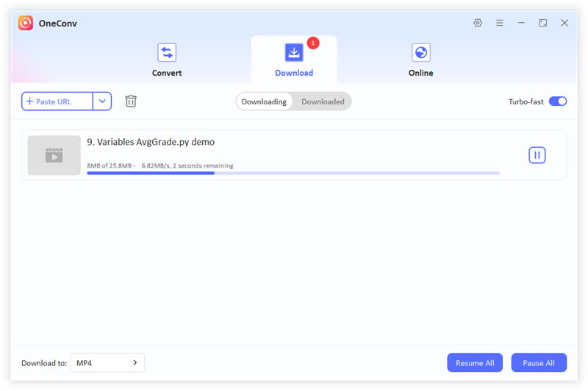The image size is (588, 391).
Task: Toggle the Turbo-fast switch
Action: (x=558, y=101)
